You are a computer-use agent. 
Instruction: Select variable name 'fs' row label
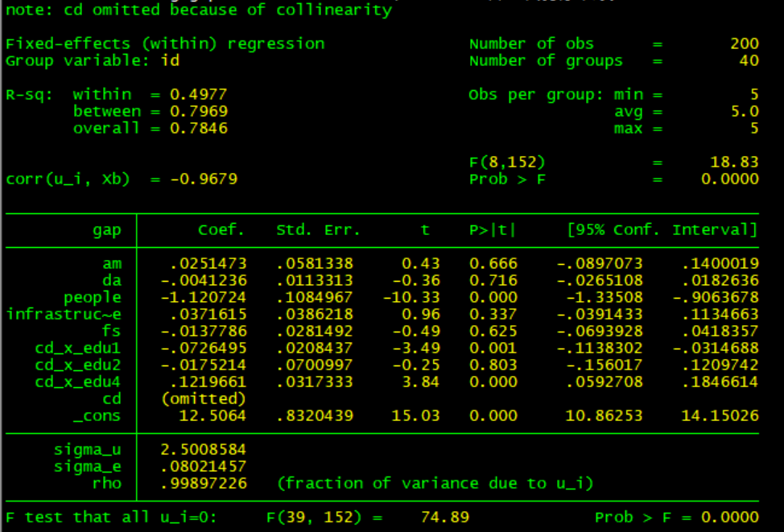(112, 331)
